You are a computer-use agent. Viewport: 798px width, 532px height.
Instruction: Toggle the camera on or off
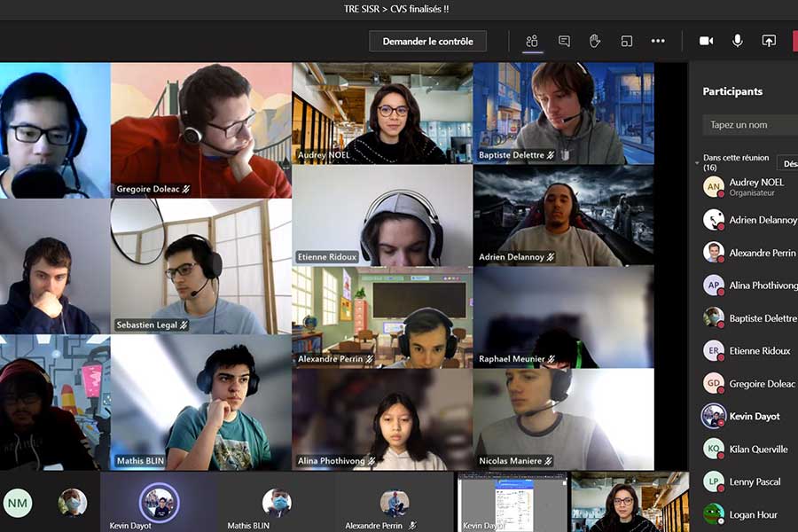[x=707, y=41]
